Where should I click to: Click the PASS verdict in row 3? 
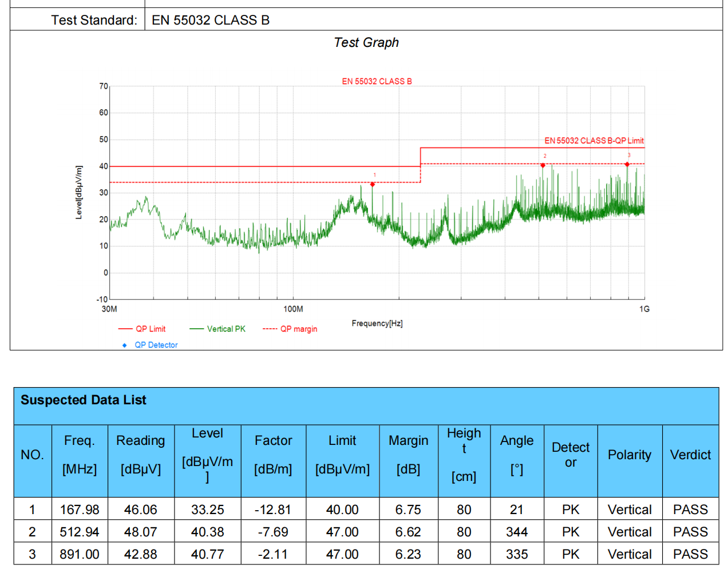[x=690, y=554]
